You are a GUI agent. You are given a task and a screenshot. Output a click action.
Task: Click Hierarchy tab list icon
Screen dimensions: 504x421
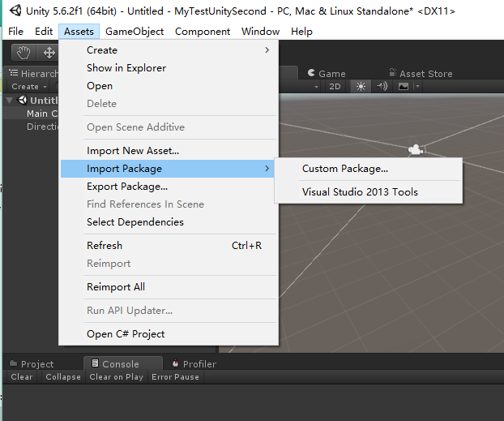(x=14, y=73)
